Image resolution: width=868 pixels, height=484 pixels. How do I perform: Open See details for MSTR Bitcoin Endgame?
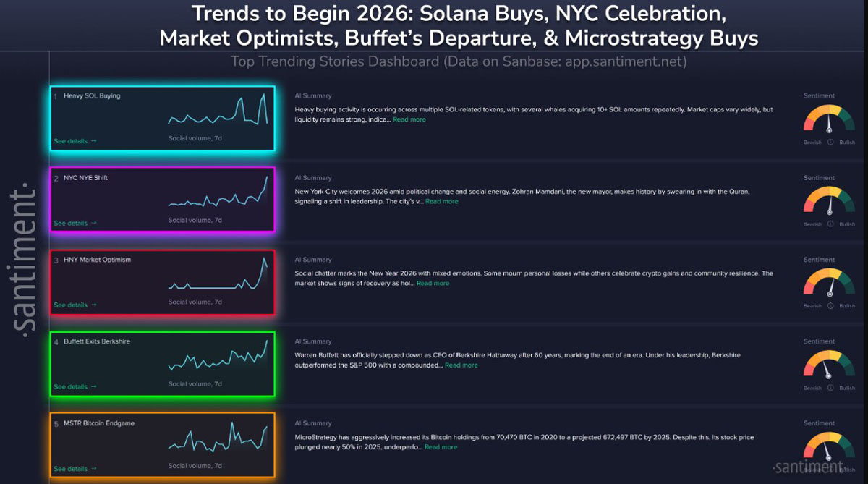pos(75,468)
